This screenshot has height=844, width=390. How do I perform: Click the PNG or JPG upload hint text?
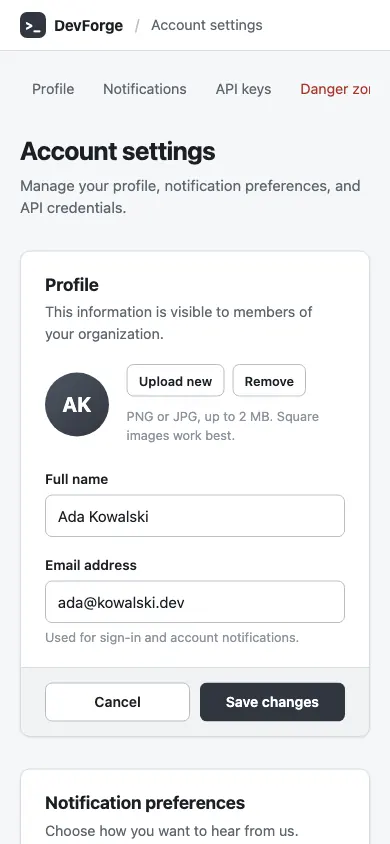pyautogui.click(x=223, y=426)
